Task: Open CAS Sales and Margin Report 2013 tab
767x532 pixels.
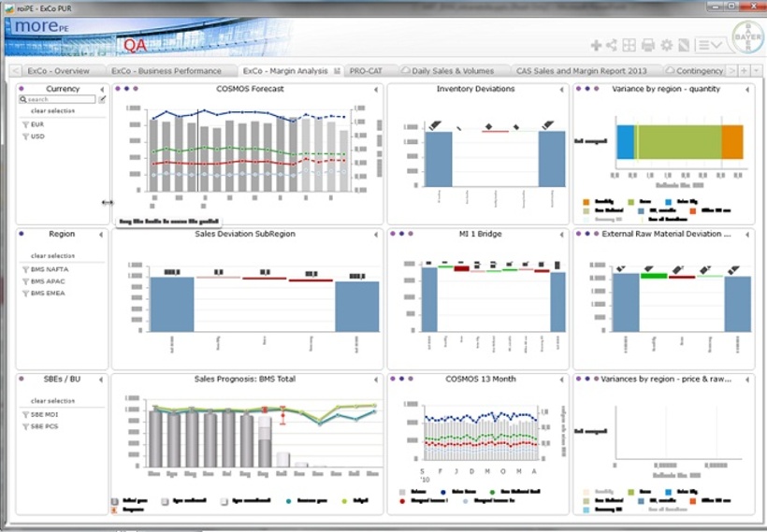Action: coord(582,71)
